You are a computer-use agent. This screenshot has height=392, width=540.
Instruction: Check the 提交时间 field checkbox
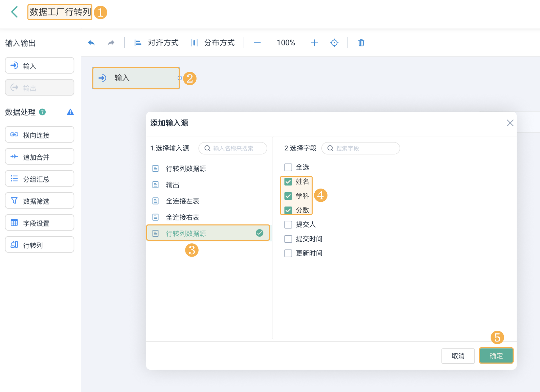[x=288, y=239]
